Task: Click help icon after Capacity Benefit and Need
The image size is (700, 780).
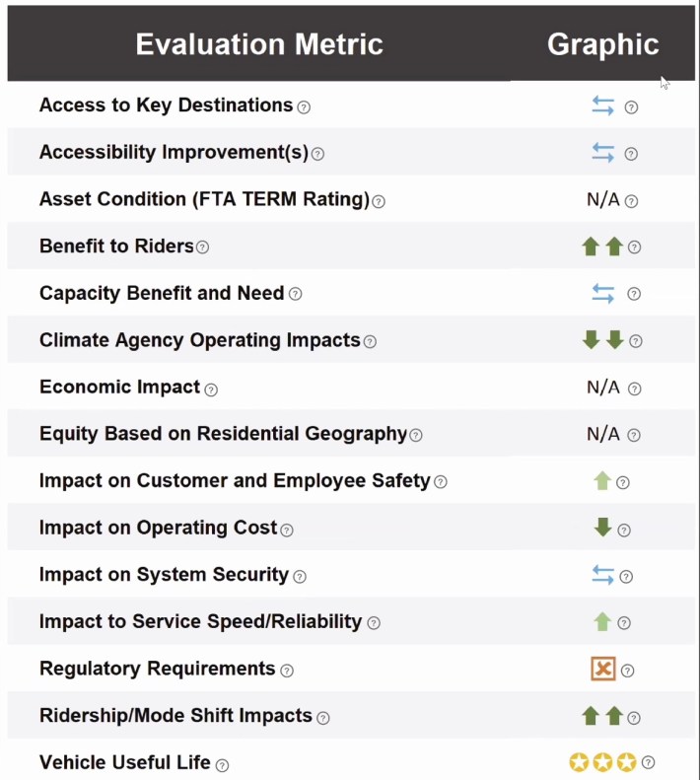Action: click(x=295, y=294)
